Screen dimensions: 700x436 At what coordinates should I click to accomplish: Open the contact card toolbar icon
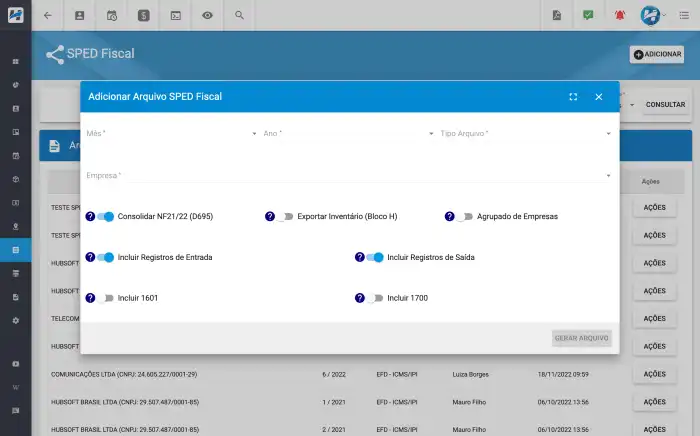79,15
